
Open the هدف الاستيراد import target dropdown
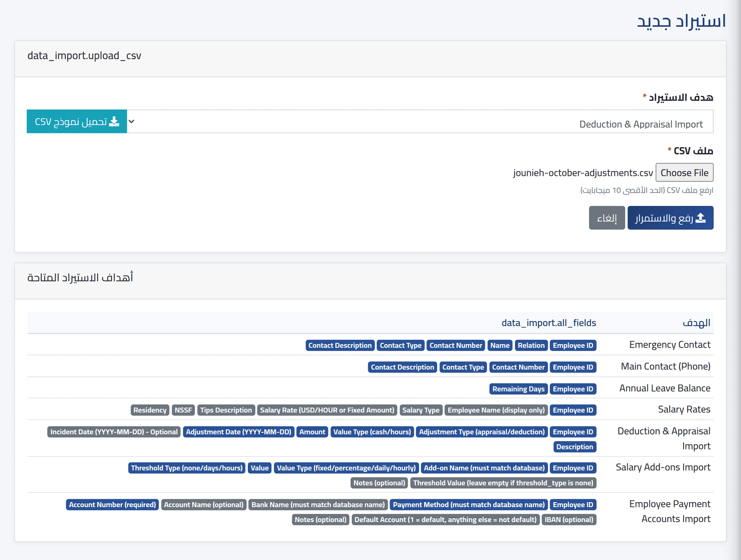(420, 121)
